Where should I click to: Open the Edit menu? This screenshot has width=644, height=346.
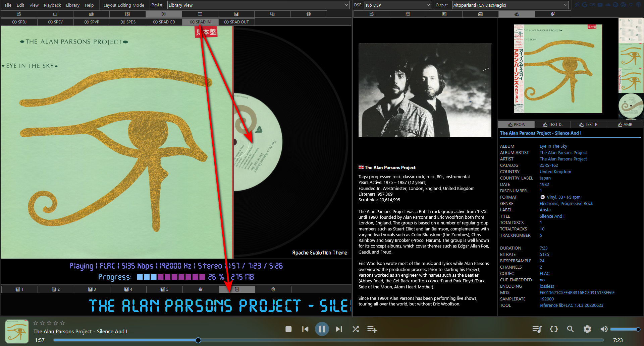coord(20,5)
